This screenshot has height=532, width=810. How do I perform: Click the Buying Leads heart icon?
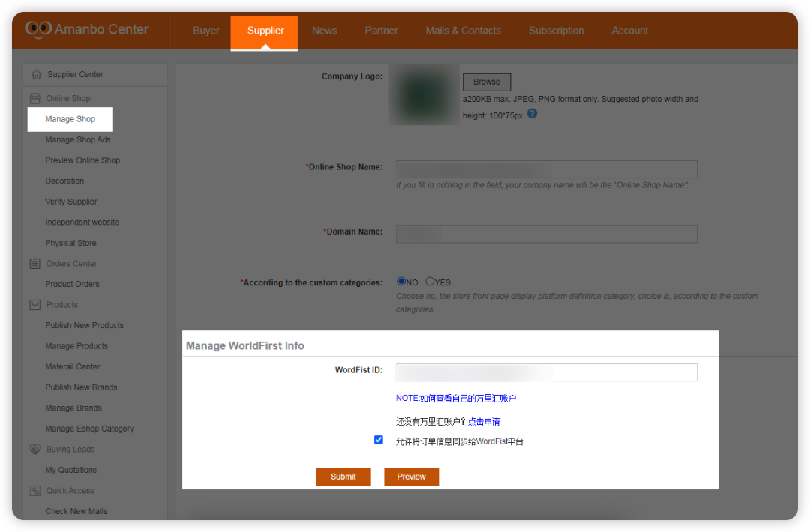coord(35,450)
